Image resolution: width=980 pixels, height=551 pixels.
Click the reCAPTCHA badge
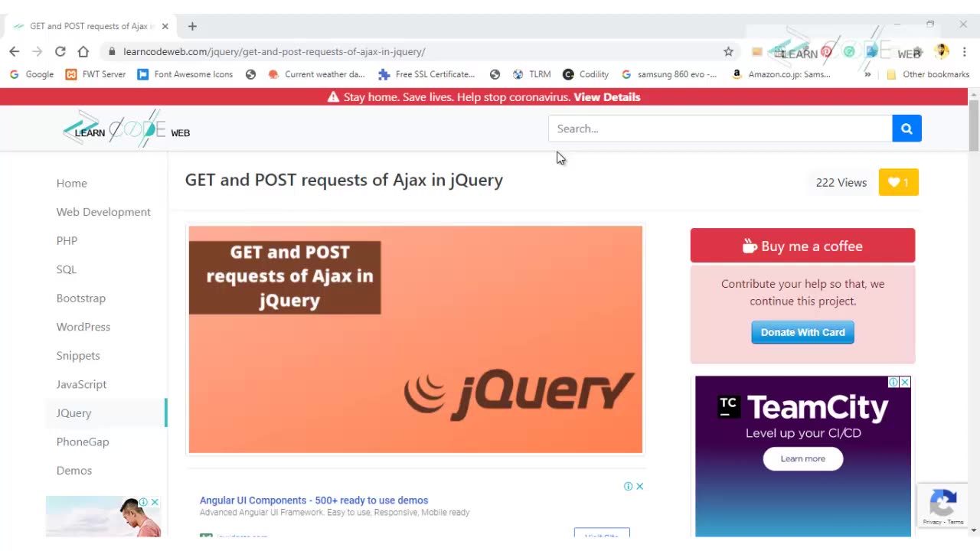[942, 505]
